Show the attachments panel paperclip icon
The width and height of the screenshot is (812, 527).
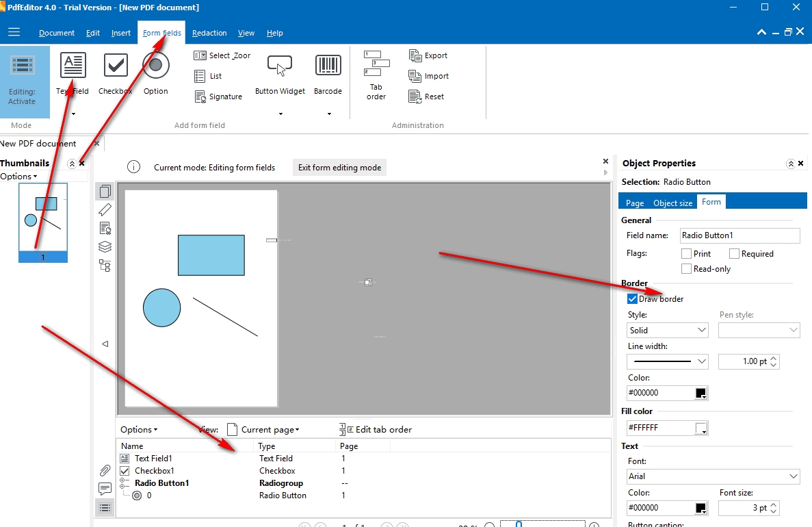tap(105, 470)
